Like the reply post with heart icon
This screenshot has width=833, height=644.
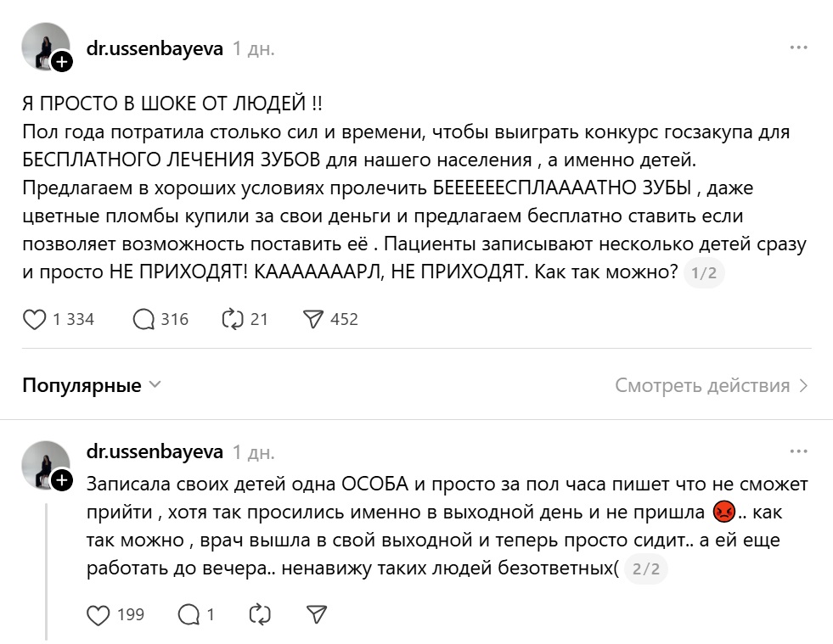click(x=99, y=614)
